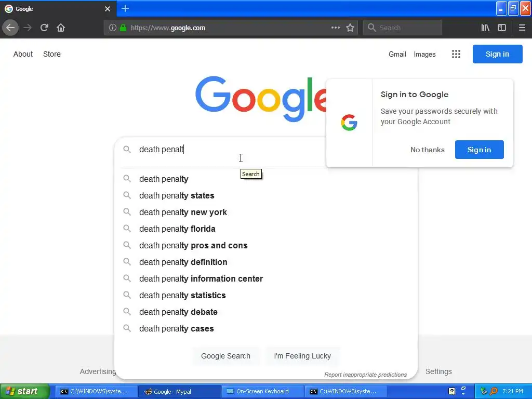This screenshot has height=399, width=532.
Task: Open the Settings footer link
Action: pyautogui.click(x=438, y=371)
